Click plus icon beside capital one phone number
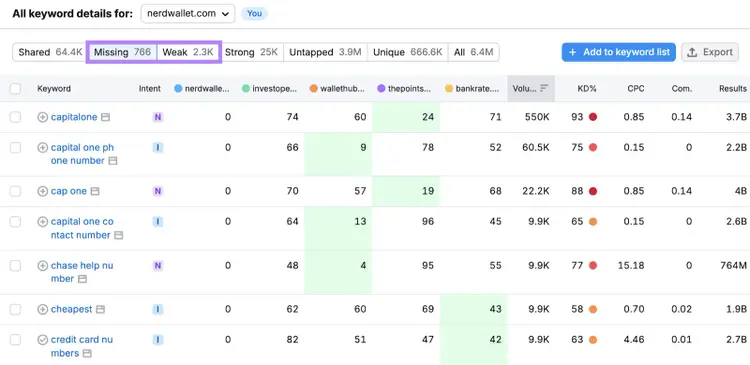Image resolution: width=750 pixels, height=365 pixels. [x=43, y=148]
